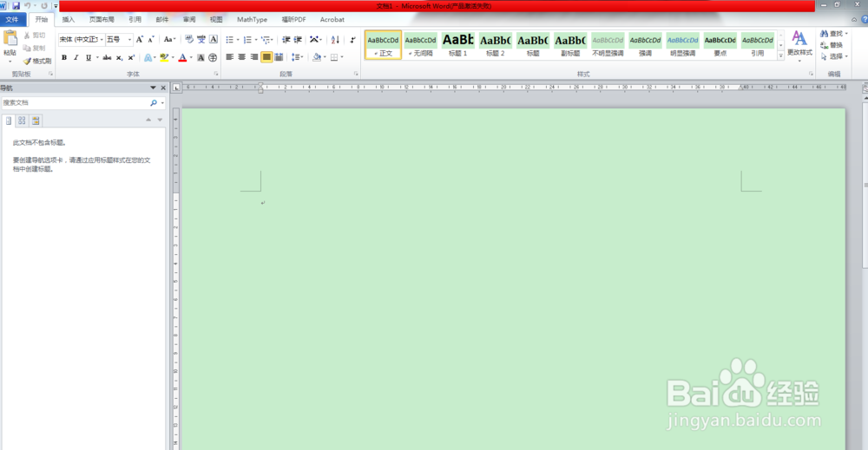Open the numbered list dropdown arrow
868x450 pixels.
point(256,40)
